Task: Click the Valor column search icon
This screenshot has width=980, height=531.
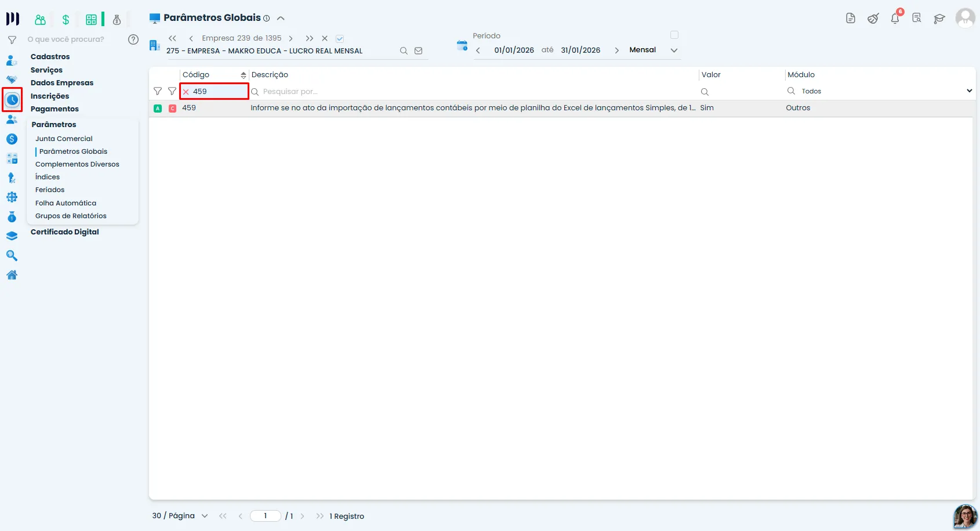Action: [705, 92]
